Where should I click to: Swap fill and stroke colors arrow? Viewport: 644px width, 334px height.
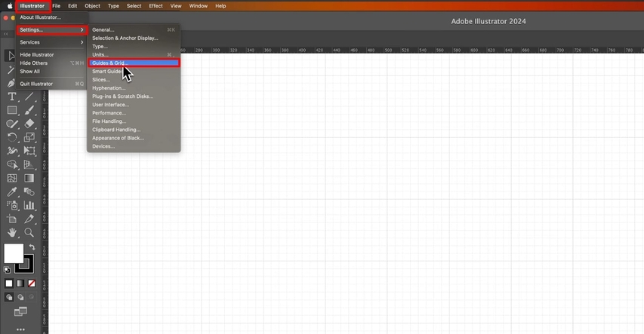(32, 247)
